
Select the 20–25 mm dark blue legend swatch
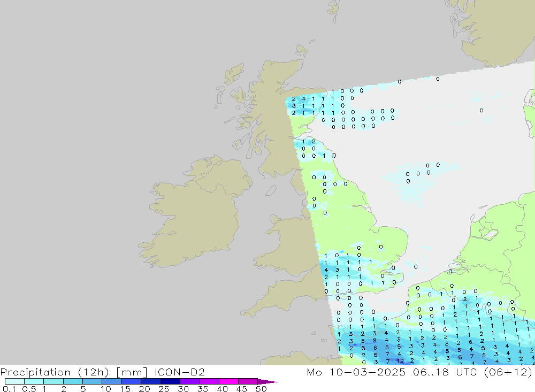pos(151,381)
